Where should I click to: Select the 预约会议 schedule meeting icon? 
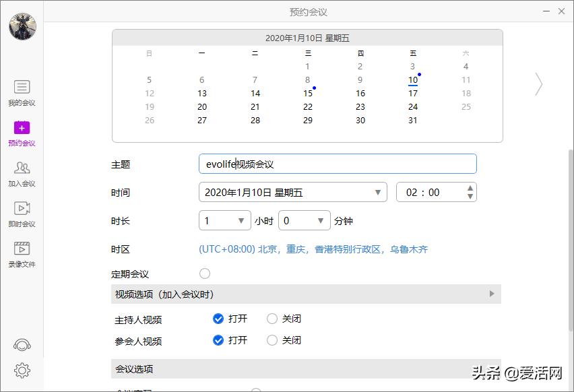(x=22, y=133)
